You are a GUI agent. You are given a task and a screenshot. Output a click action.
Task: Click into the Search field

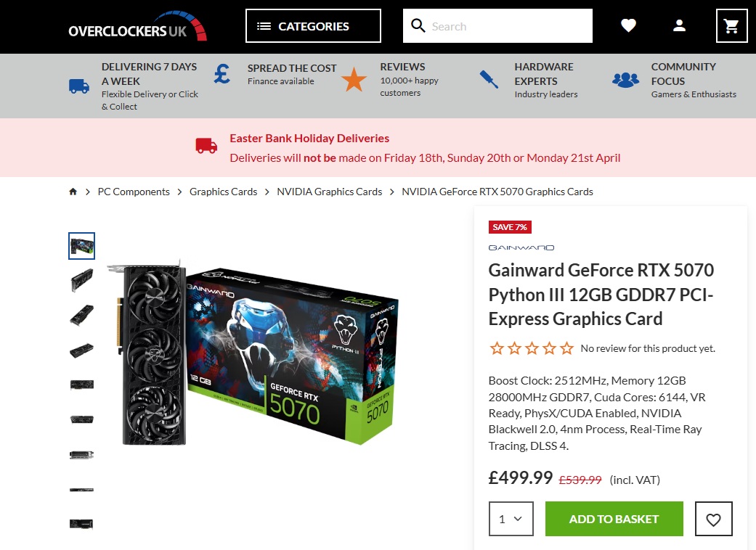(509, 26)
